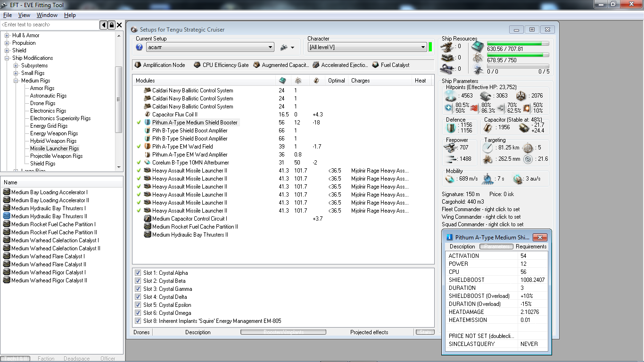Deactivate the Corelum B-Type 10MN Afterburner checkmark
The width and height of the screenshot is (644, 362).
(x=139, y=163)
